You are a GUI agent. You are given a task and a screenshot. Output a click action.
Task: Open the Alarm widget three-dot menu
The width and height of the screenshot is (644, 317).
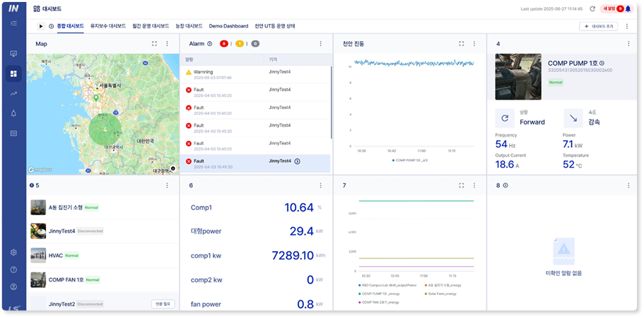pos(320,44)
